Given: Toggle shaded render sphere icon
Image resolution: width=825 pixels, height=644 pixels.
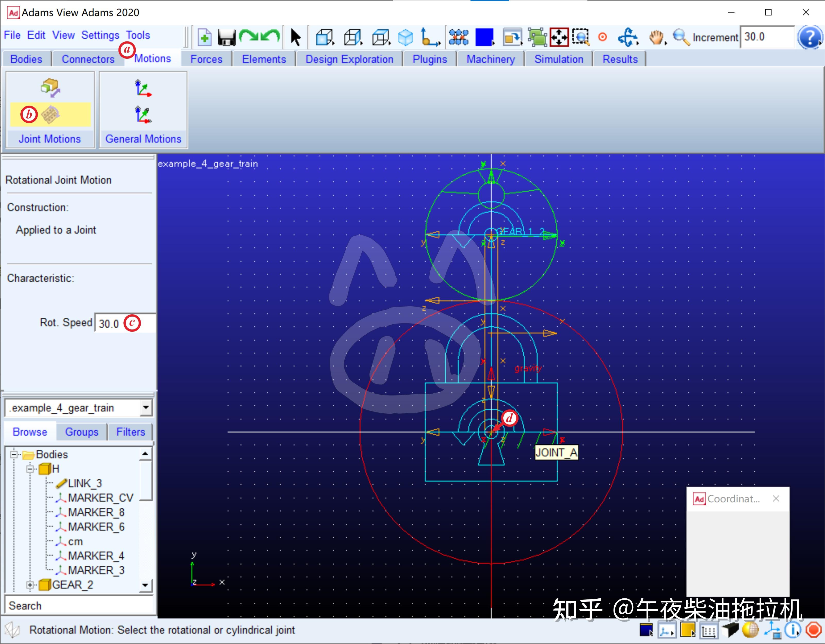Looking at the screenshot, I should click(750, 630).
